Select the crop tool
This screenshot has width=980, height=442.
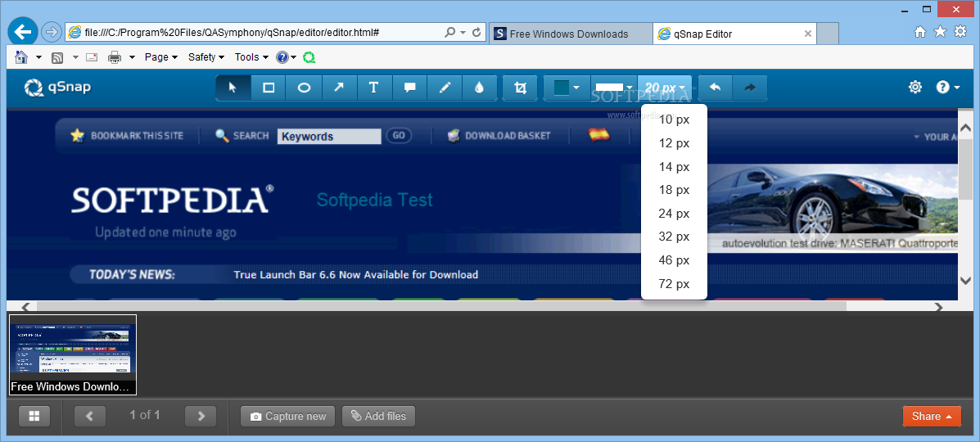[x=520, y=88]
